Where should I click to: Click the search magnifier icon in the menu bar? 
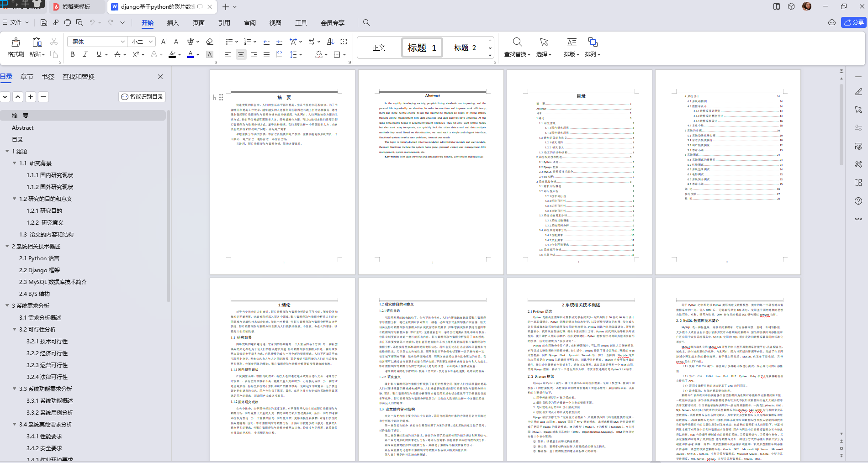click(366, 22)
